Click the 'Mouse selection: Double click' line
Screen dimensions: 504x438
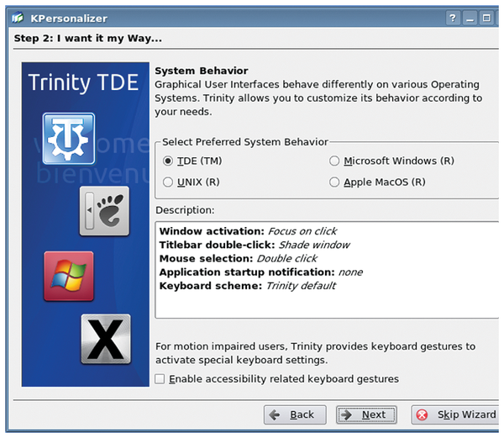(x=239, y=258)
